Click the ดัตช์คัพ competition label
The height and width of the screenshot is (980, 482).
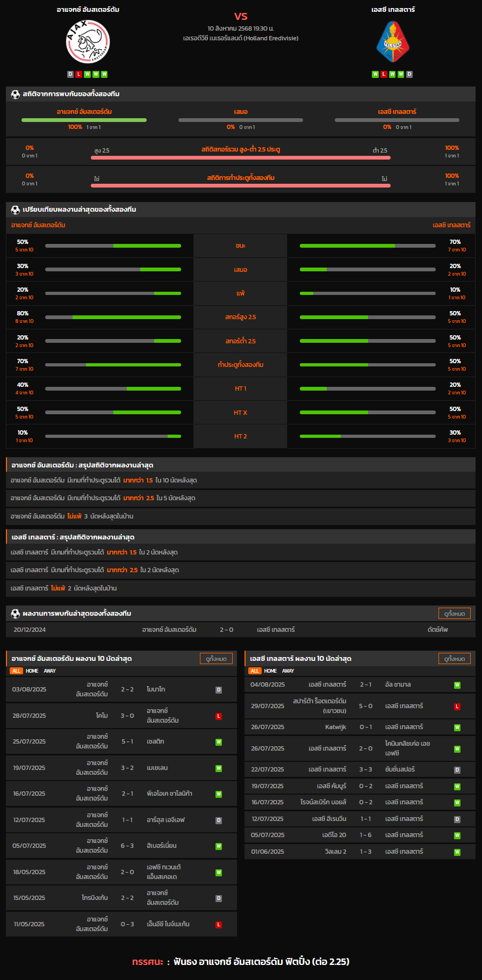(437, 630)
